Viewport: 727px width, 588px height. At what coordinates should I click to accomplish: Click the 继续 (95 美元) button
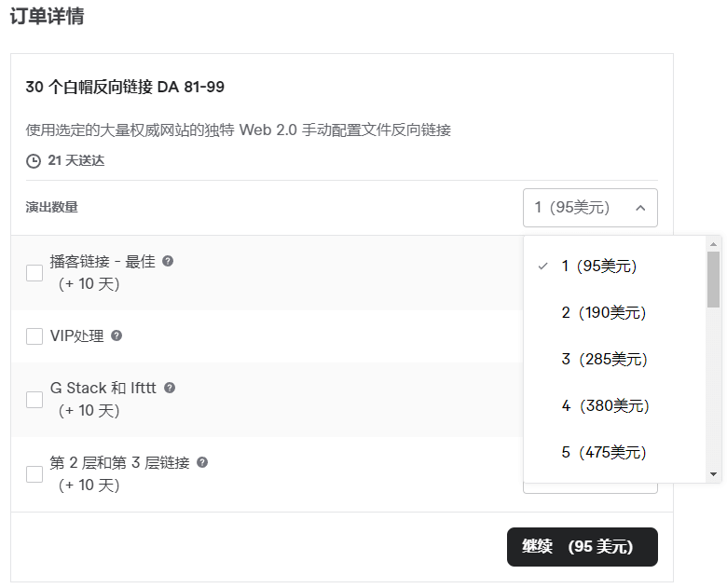583,547
